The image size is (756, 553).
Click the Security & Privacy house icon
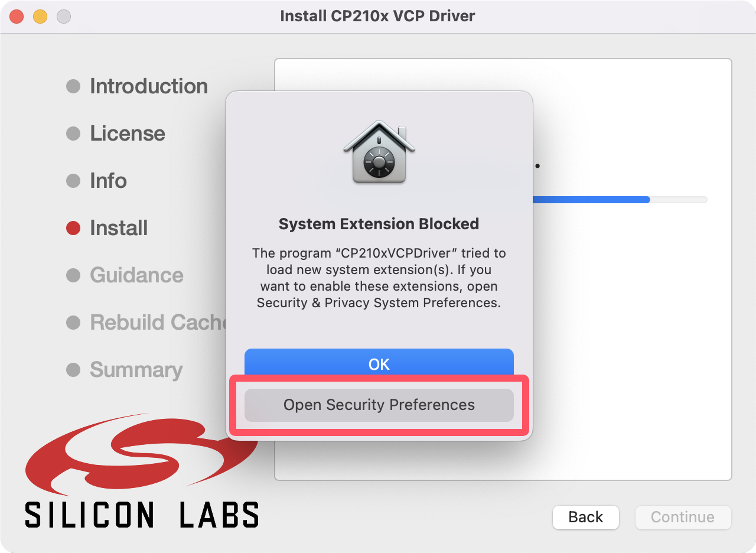[379, 152]
